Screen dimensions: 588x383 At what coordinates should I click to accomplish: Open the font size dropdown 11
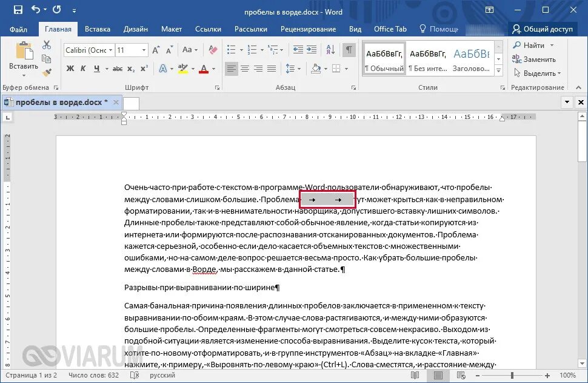(x=144, y=50)
